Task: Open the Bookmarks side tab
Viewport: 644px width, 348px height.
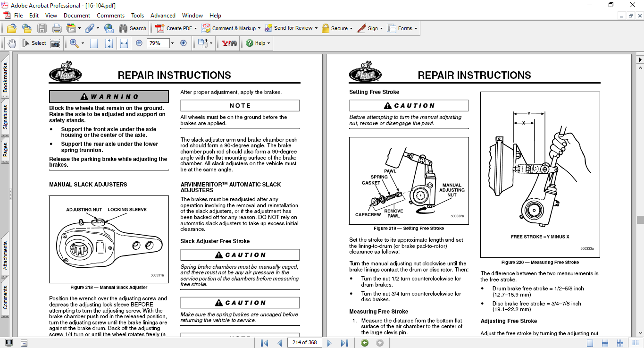Action: [x=6, y=78]
